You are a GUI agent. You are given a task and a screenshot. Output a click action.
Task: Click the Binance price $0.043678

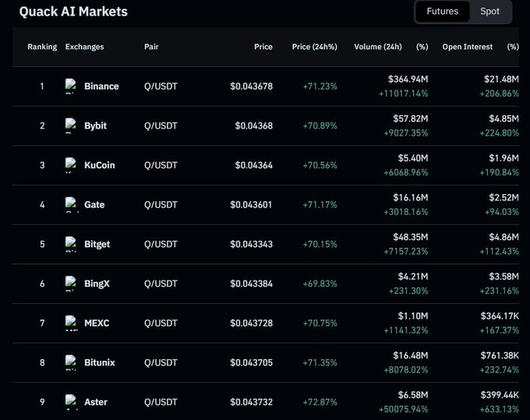pos(251,86)
